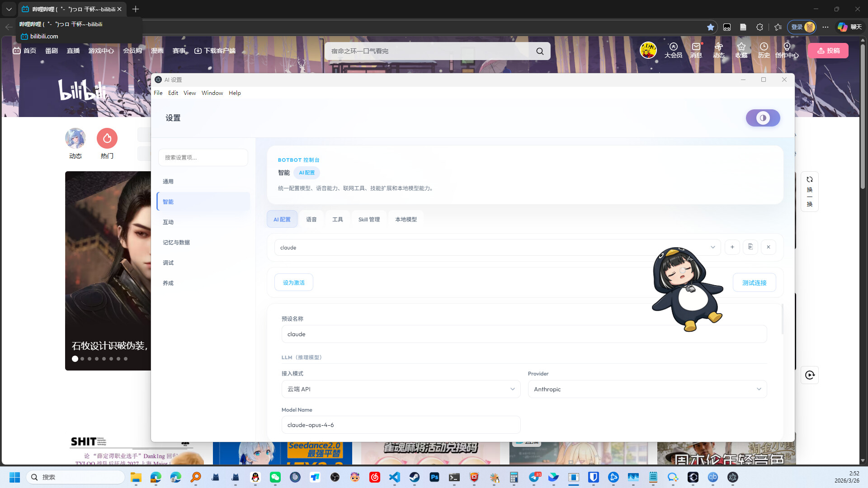Click the duplicate preset copy icon
The width and height of the screenshot is (868, 488).
(x=750, y=247)
